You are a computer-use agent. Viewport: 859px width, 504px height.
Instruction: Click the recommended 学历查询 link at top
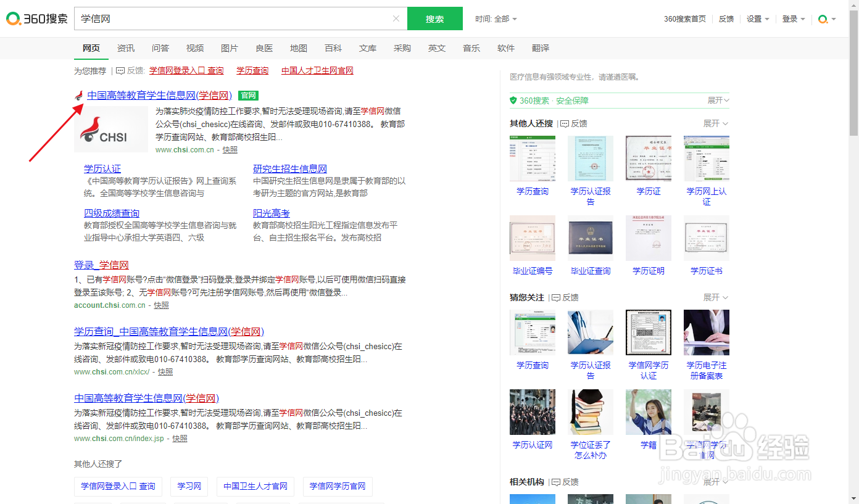[x=252, y=71]
